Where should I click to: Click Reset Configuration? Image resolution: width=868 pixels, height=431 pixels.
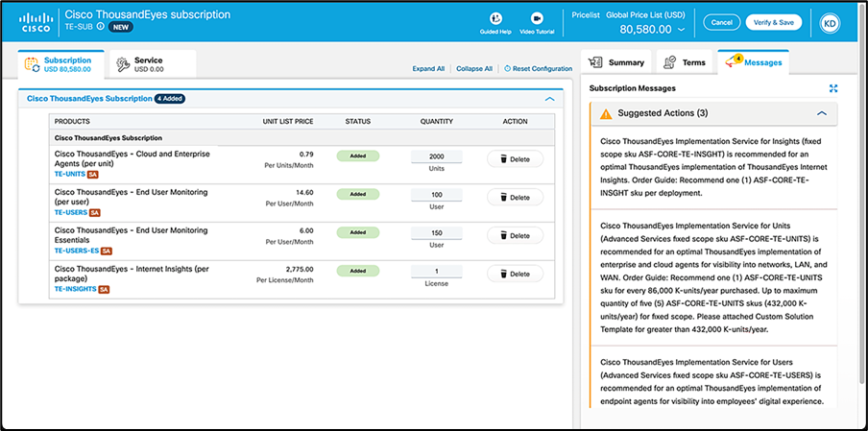(x=538, y=69)
